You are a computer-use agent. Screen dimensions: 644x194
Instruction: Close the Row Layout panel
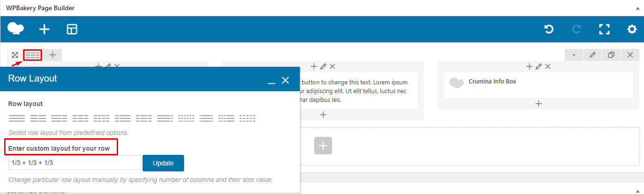coord(286,80)
